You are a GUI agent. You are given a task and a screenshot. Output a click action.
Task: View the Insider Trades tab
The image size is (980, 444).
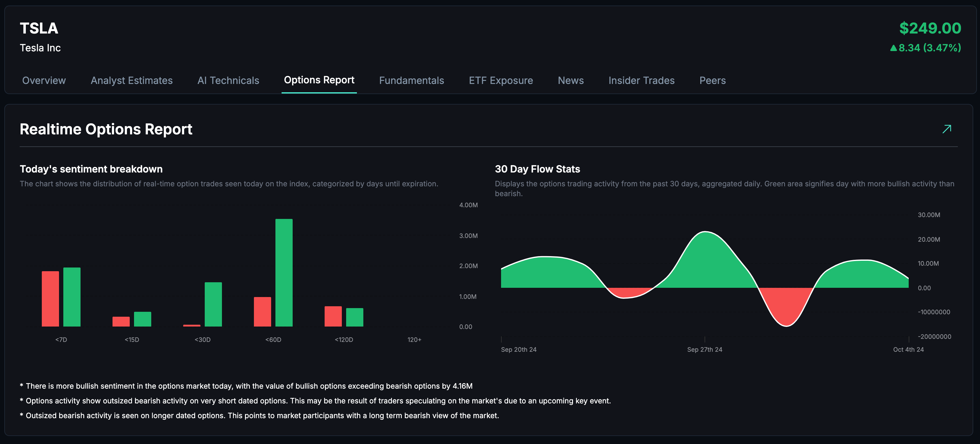(642, 81)
